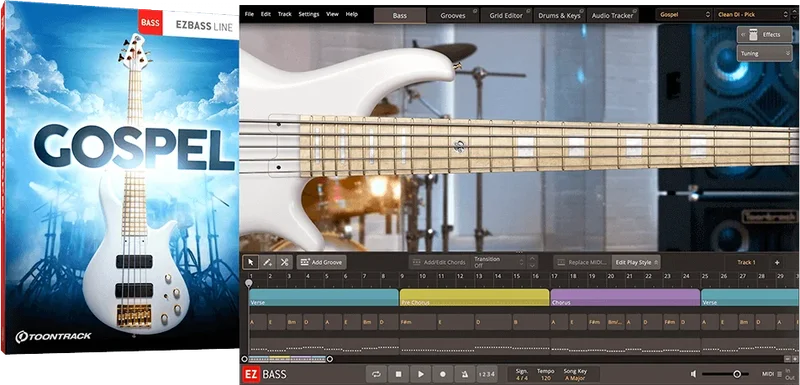Open the File menu
The height and width of the screenshot is (385, 800).
click(x=249, y=14)
